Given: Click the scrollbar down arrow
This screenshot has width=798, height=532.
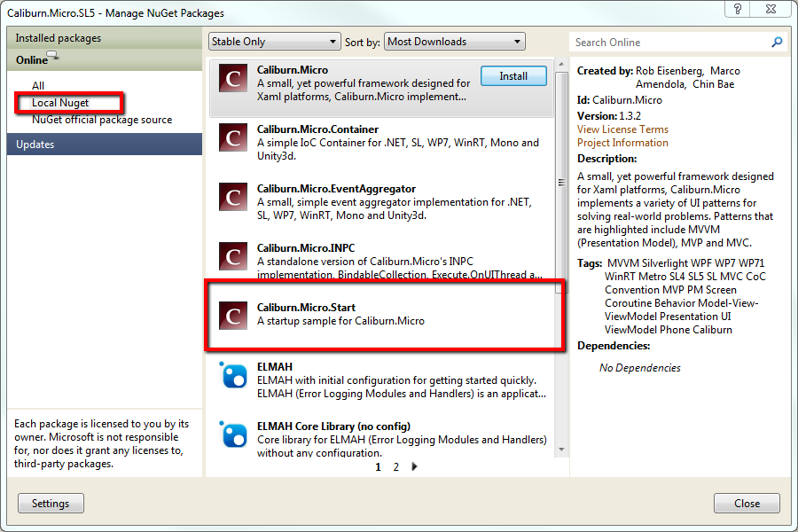Looking at the screenshot, I should 561,449.
